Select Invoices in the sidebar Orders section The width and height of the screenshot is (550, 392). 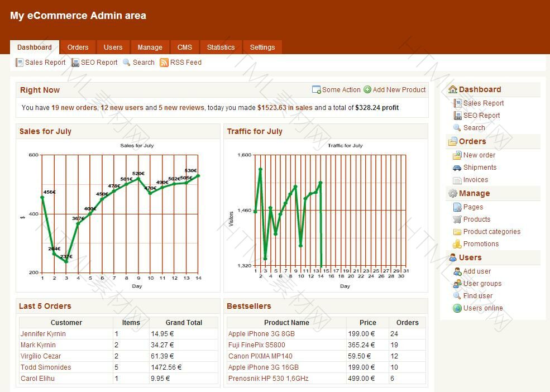click(475, 180)
